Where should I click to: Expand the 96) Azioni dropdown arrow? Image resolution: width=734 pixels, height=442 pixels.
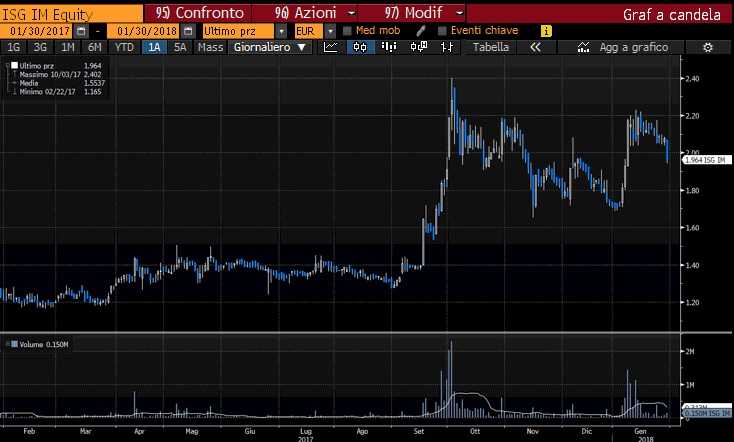tap(352, 13)
